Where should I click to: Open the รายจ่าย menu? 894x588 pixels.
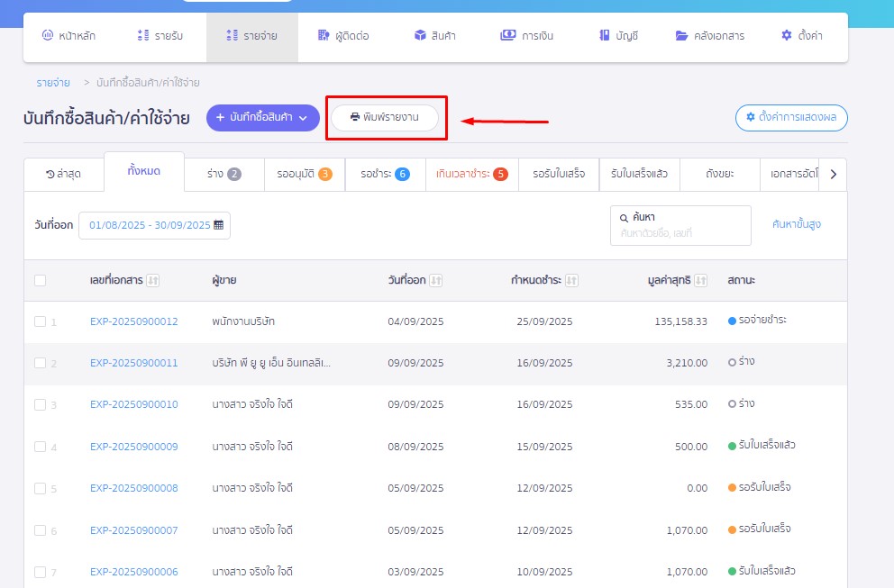252,36
